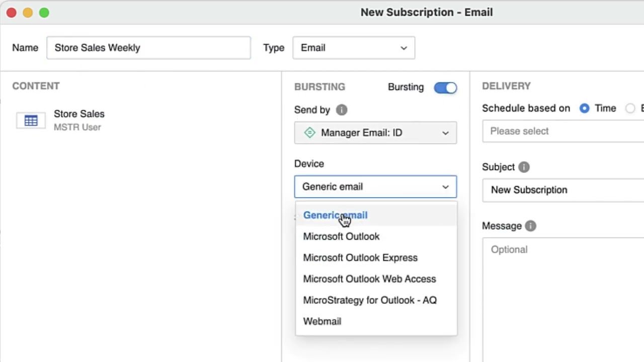
Task: Click the green macOS zoom button
Action: tap(44, 13)
